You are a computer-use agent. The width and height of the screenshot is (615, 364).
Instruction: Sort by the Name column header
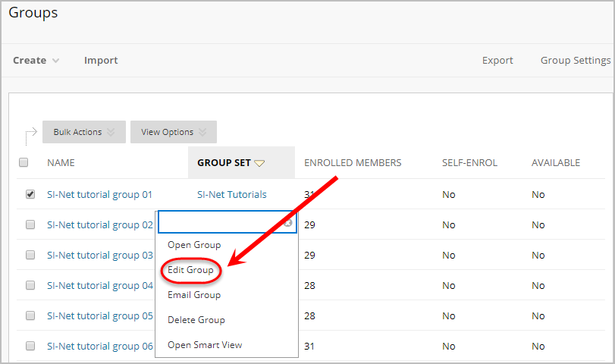(61, 163)
